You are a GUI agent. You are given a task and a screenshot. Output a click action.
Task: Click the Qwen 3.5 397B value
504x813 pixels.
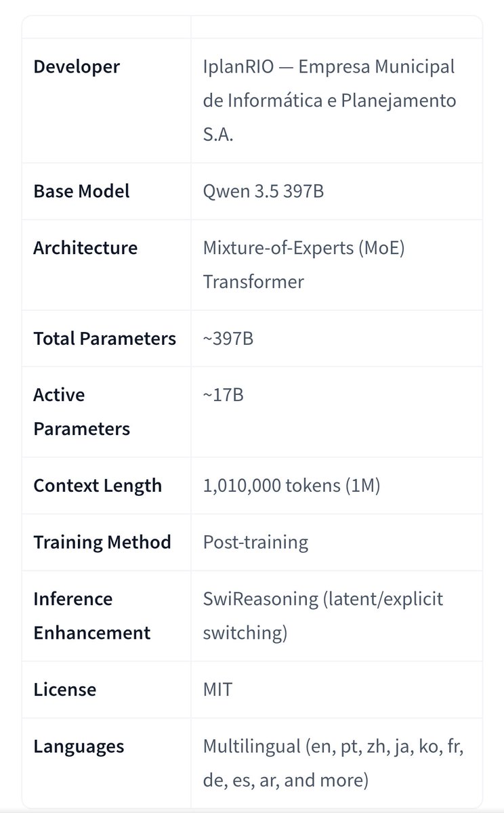264,191
